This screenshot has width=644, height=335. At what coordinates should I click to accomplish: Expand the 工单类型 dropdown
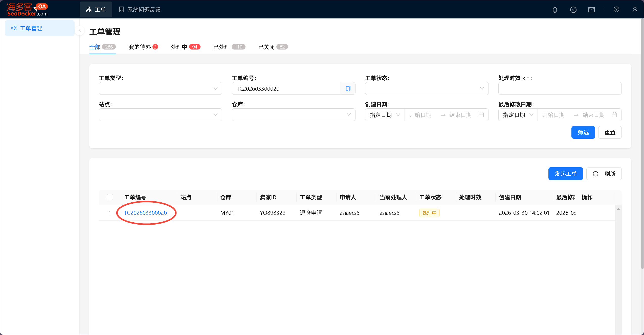[160, 88]
